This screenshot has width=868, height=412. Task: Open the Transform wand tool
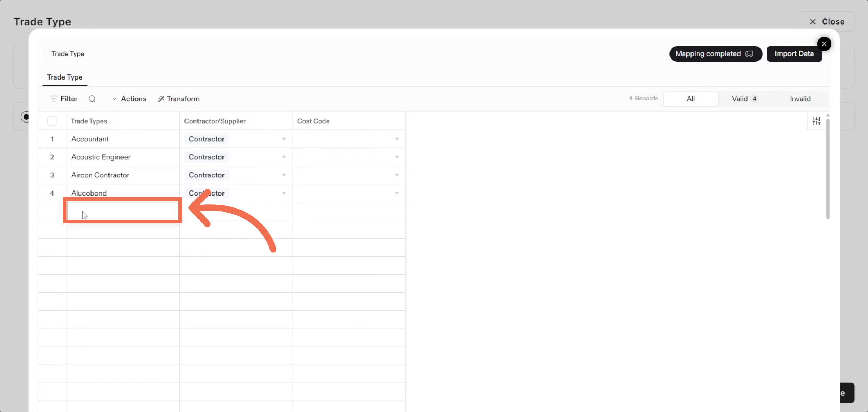179,99
